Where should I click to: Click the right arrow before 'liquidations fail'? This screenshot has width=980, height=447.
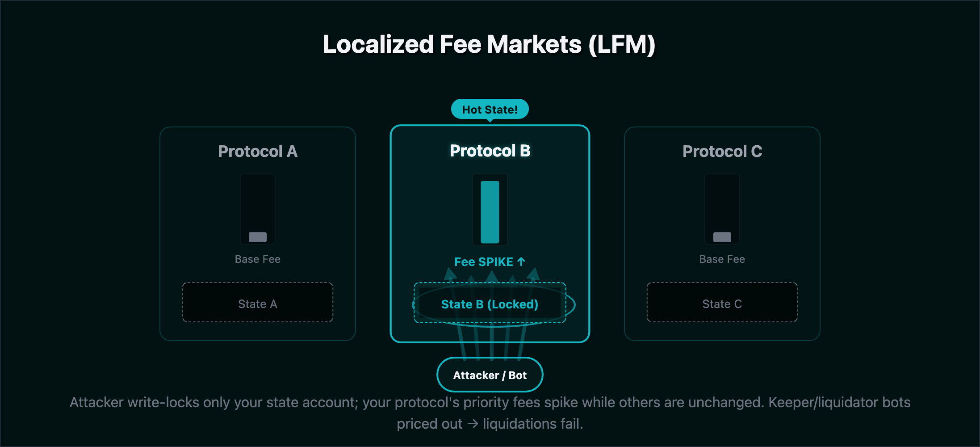473,424
